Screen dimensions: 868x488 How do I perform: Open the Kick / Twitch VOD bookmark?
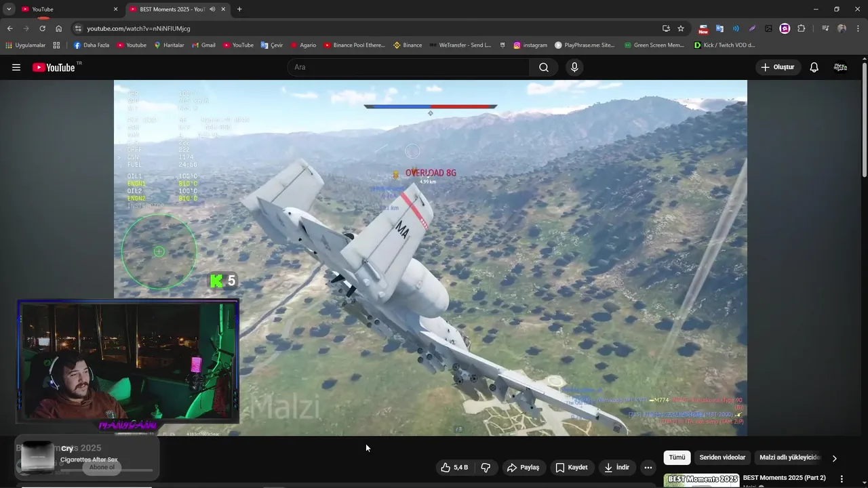click(x=724, y=45)
